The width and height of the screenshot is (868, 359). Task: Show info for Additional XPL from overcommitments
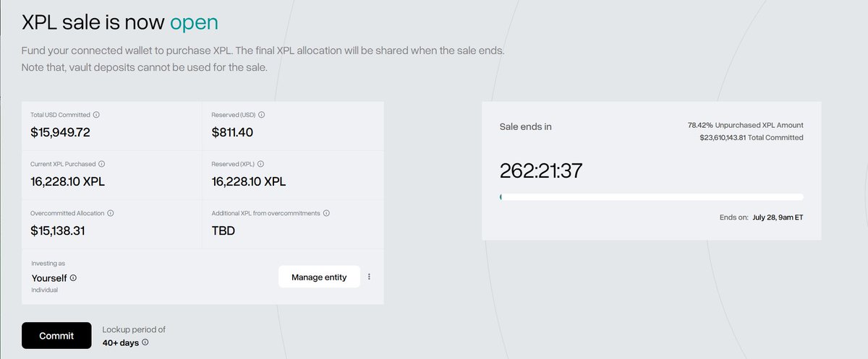point(326,213)
